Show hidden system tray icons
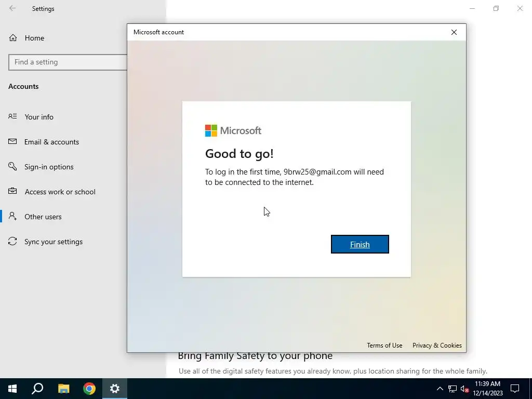 [440, 389]
